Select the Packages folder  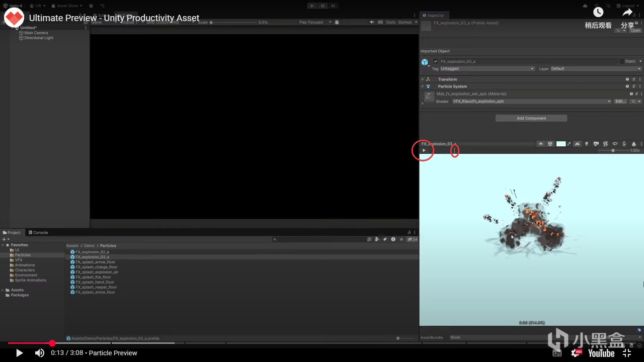click(20, 295)
